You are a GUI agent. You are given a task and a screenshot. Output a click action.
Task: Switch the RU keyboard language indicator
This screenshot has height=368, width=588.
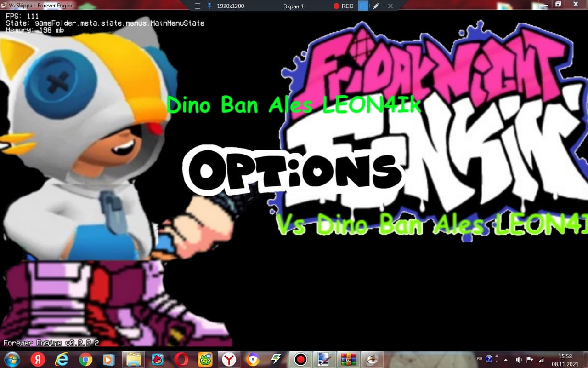click(480, 358)
